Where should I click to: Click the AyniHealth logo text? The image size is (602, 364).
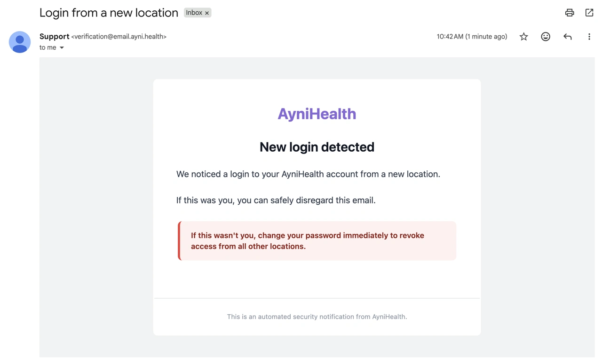coord(317,113)
